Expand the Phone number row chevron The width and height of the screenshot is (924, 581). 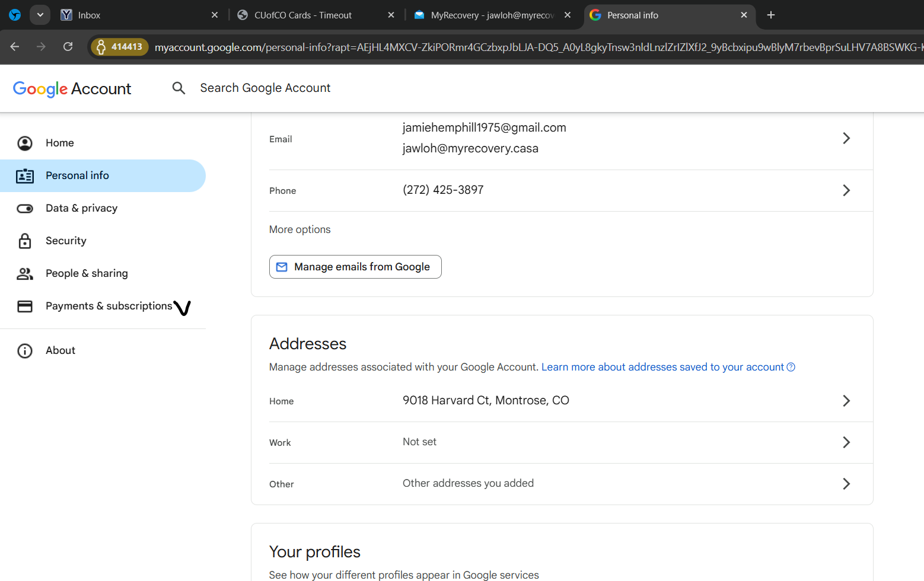846,190
